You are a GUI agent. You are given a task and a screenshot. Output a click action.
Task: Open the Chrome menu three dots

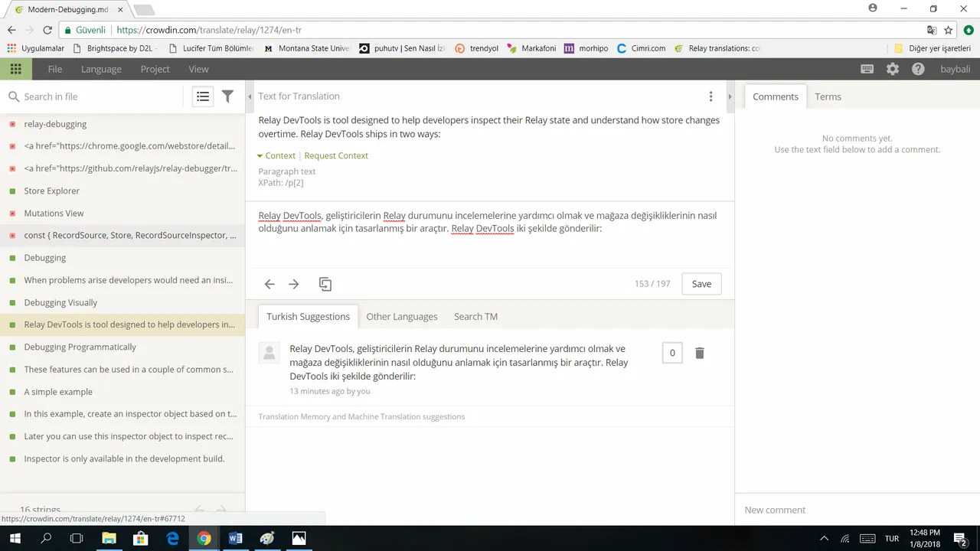[969, 30]
